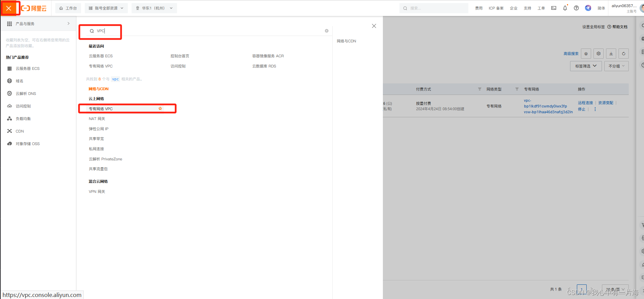This screenshot has height=299, width=644.
Task: Open VPN 网关 under 混合云网络
Action: (x=97, y=192)
